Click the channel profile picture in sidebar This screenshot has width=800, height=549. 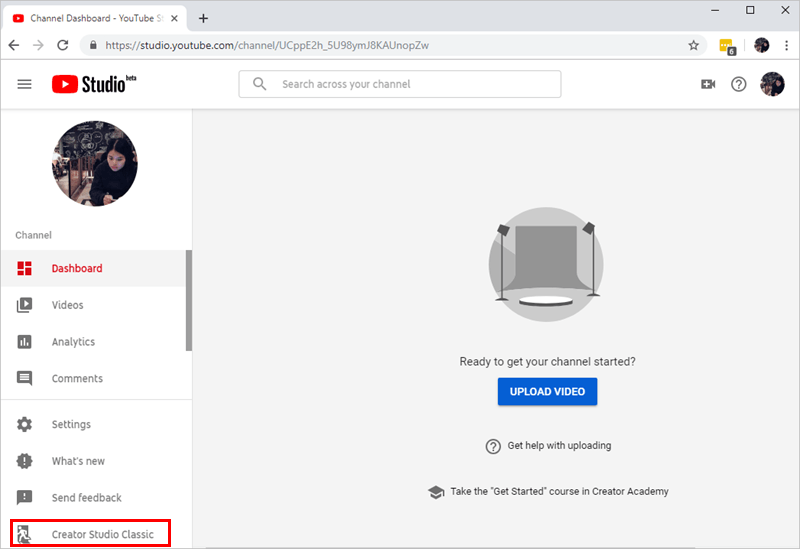click(x=95, y=163)
